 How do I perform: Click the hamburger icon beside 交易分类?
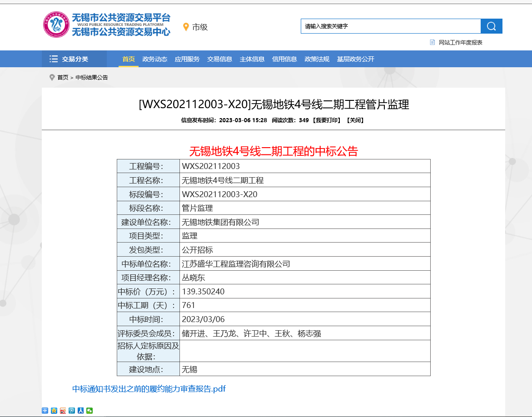click(x=53, y=59)
